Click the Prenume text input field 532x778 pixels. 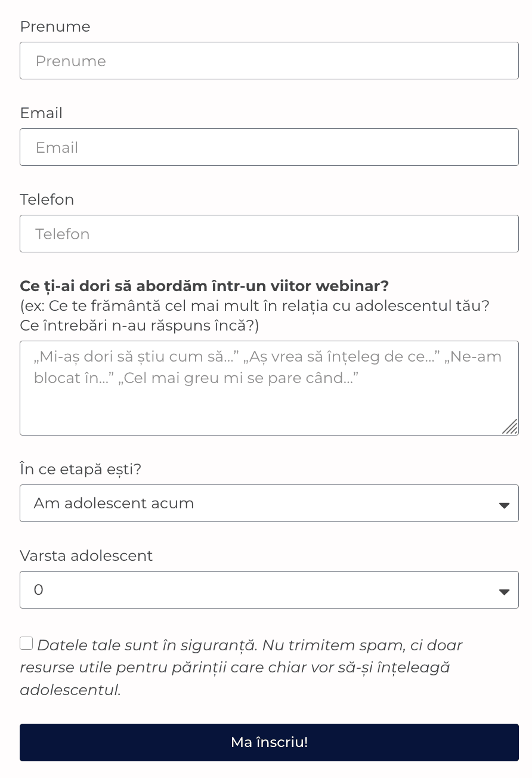[x=269, y=61]
